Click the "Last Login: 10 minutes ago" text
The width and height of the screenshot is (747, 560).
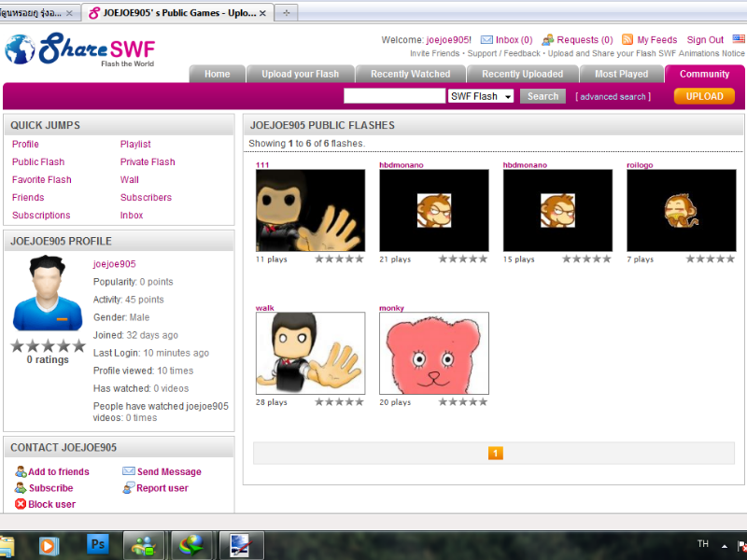(151, 353)
